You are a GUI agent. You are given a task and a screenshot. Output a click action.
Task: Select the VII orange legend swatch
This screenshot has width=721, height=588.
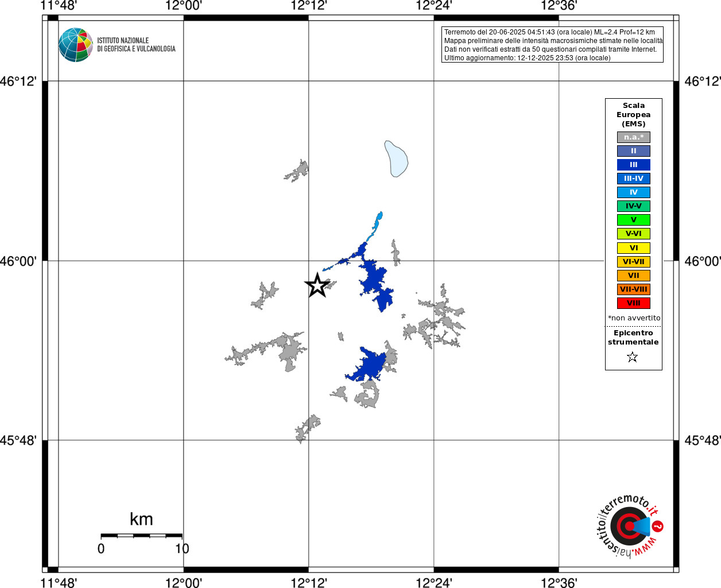(634, 276)
